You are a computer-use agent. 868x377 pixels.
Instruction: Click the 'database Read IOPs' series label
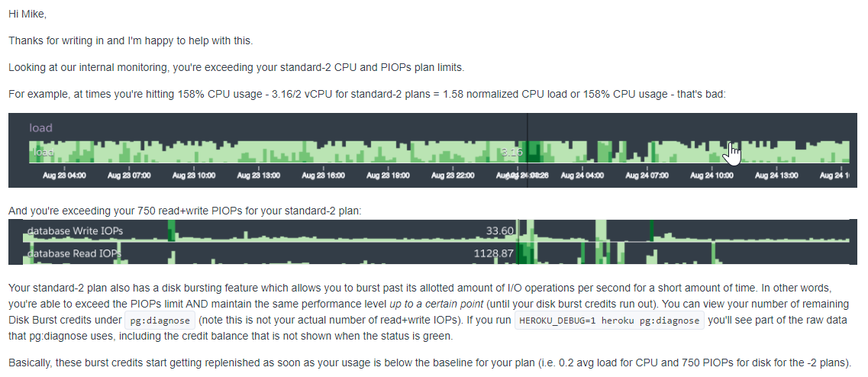tap(74, 253)
